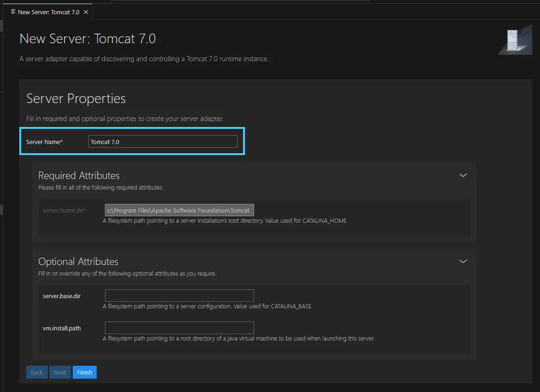Click the disabled Back button

pyautogui.click(x=37, y=372)
